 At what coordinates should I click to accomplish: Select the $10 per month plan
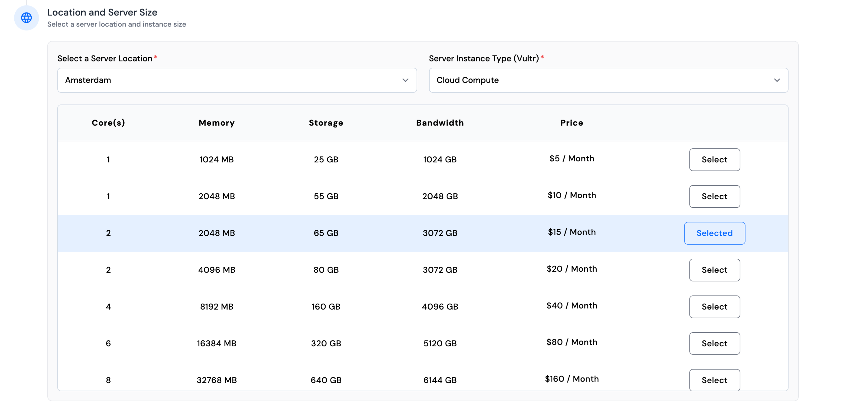pos(714,196)
